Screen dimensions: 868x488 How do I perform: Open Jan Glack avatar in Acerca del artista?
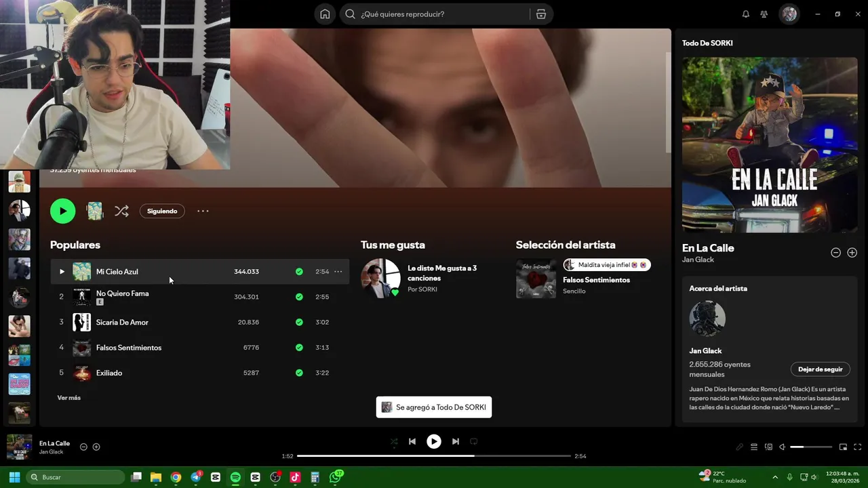click(x=707, y=319)
